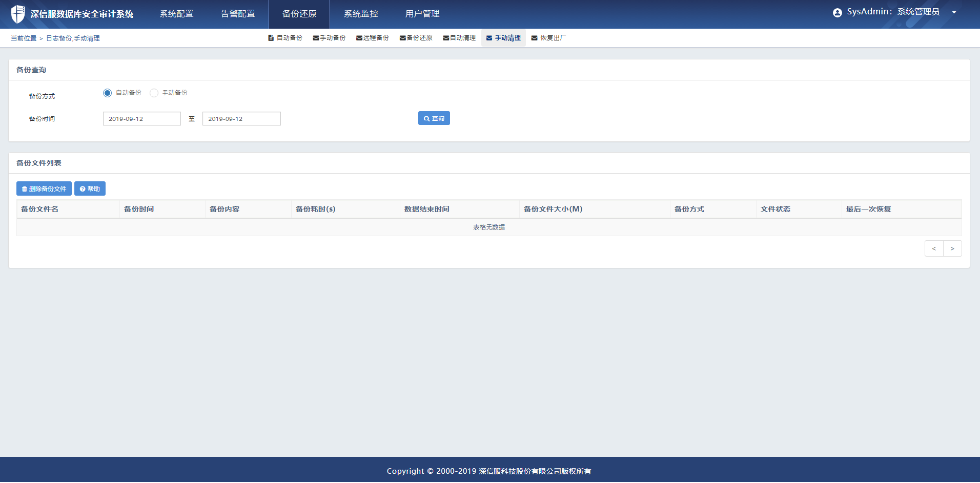Image resolution: width=980 pixels, height=483 pixels.
Task: Expand the SysAdmin user dropdown arrow
Action: pyautogui.click(x=954, y=13)
